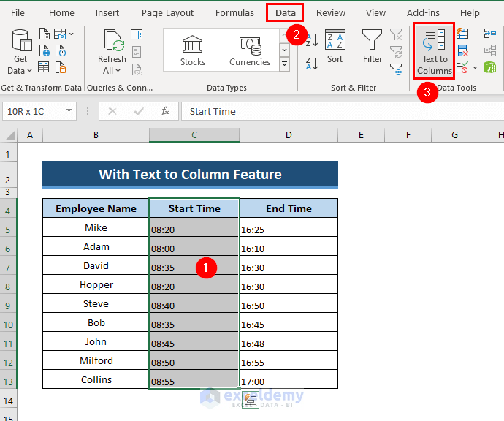The image size is (504, 421).
Task: Switch to the Formulas tab
Action: tap(235, 12)
